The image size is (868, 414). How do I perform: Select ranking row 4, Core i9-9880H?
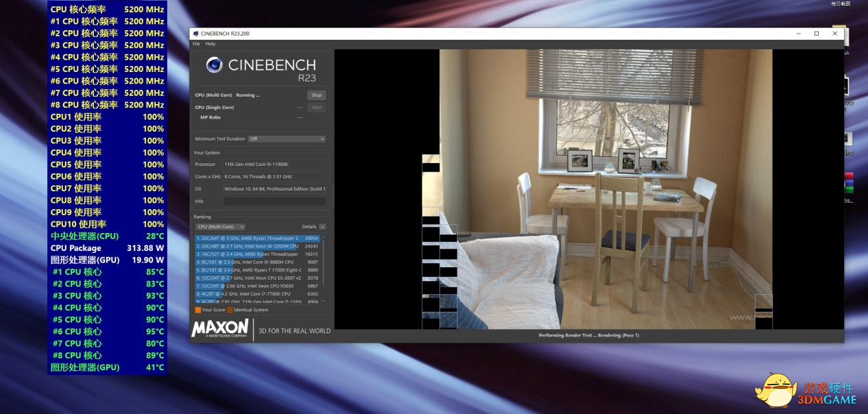(258, 262)
